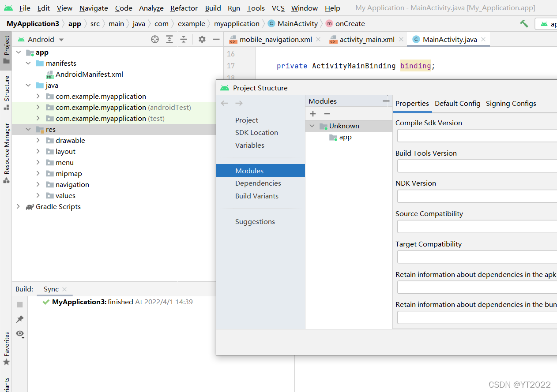Switch to activity_main.xml tab

(367, 39)
